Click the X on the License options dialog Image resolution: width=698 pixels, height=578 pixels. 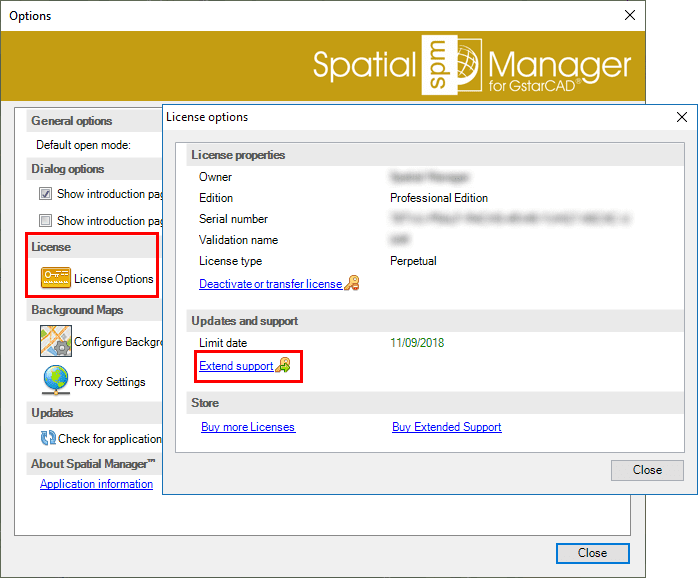pyautogui.click(x=682, y=117)
